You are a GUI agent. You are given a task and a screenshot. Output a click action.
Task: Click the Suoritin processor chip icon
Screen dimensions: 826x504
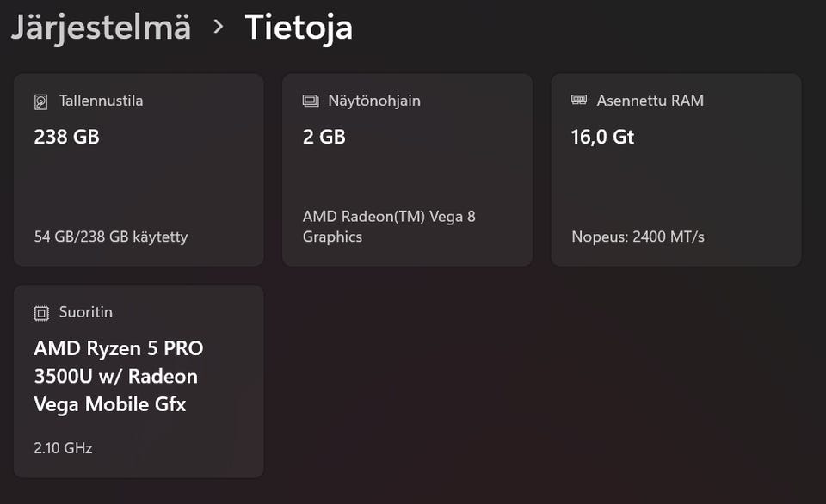[41, 313]
